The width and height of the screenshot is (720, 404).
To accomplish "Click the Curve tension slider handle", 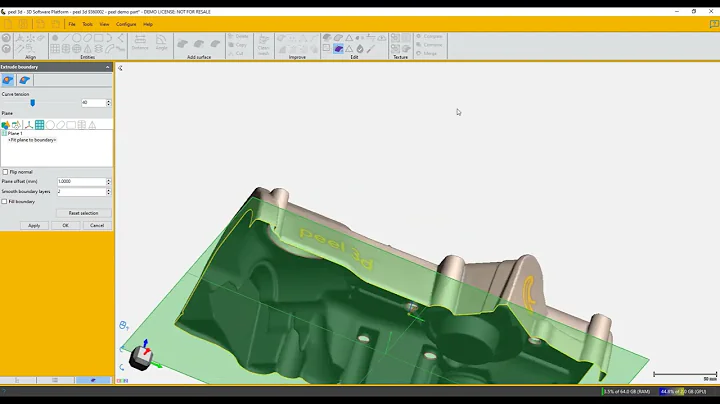I will (33, 103).
